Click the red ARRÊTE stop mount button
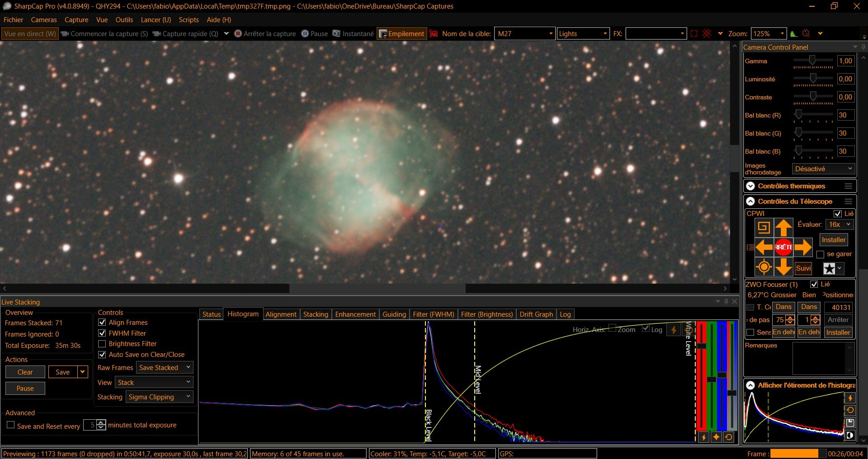Screen dimensions: 868x459 click(x=783, y=247)
